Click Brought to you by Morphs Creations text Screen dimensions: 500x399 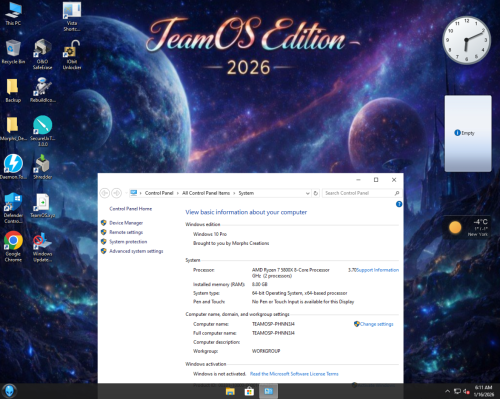click(x=231, y=243)
